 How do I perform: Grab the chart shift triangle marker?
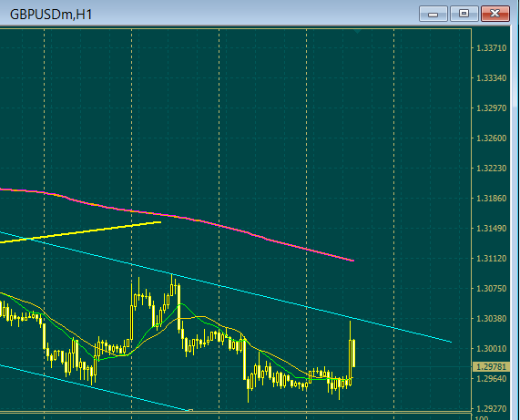(357, 32)
